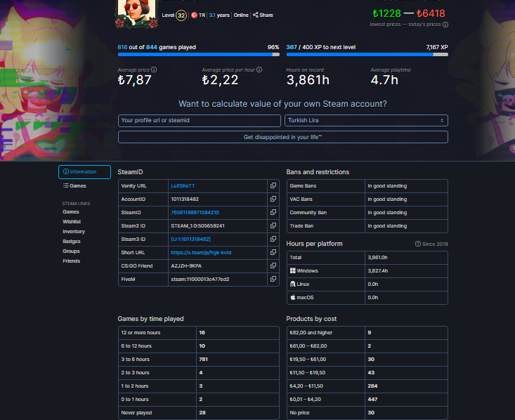This screenshot has height=420, width=515.
Task: Click the Online status label
Action: click(x=241, y=15)
